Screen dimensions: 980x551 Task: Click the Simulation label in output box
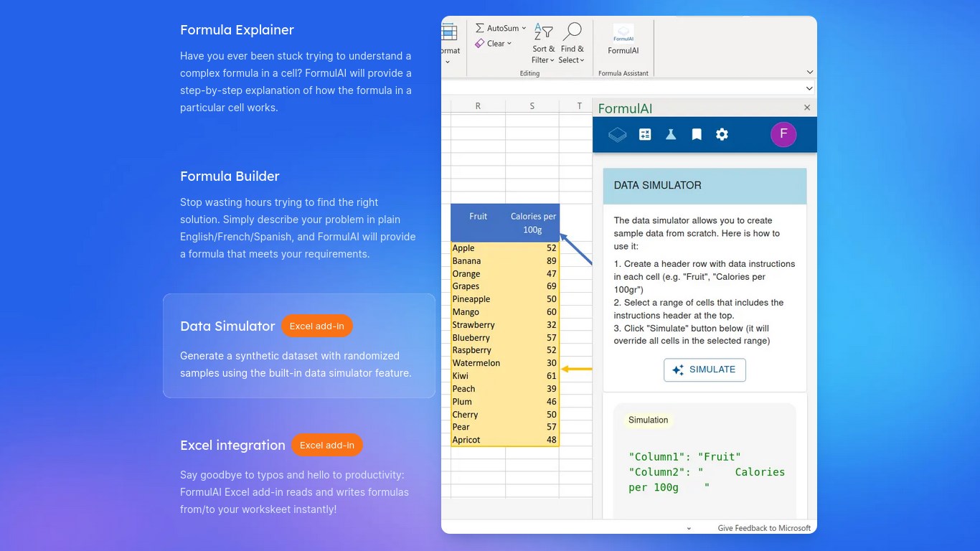tap(648, 420)
